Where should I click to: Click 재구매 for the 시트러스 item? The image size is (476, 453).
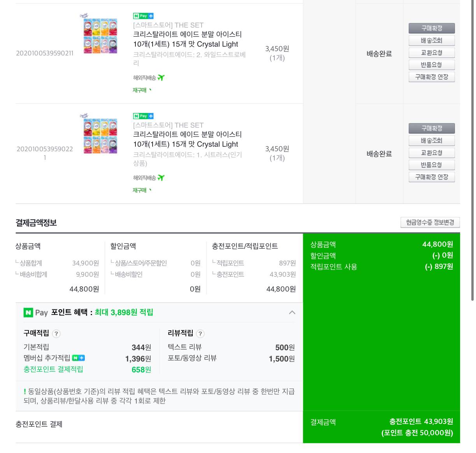tap(142, 190)
